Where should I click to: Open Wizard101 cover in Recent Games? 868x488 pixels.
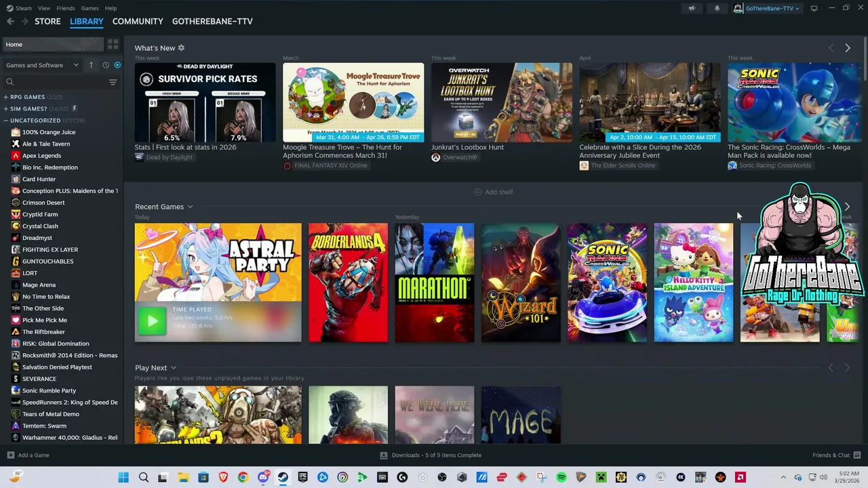(x=521, y=283)
